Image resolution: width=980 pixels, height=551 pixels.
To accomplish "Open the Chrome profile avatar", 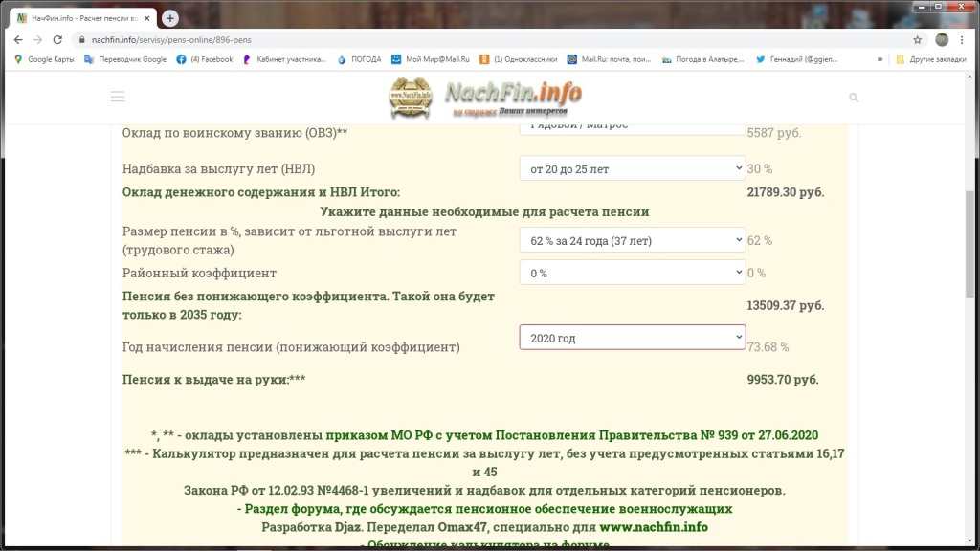I will [x=942, y=40].
